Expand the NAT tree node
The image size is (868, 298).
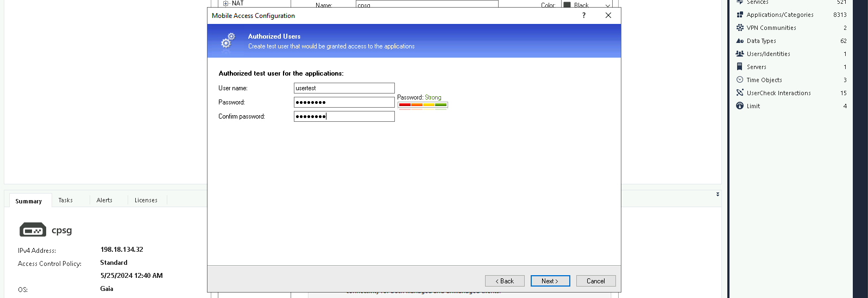tap(226, 3)
